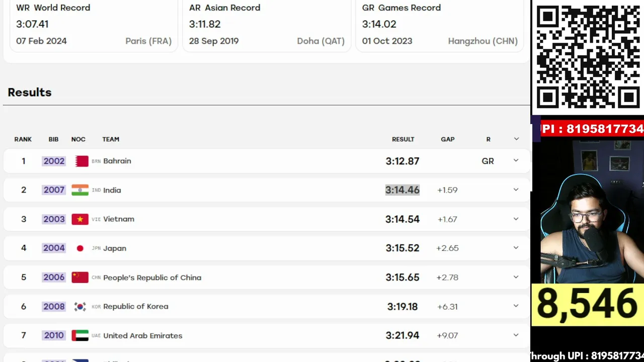Click the Bahrain flag icon
Image resolution: width=644 pixels, height=362 pixels.
click(80, 161)
